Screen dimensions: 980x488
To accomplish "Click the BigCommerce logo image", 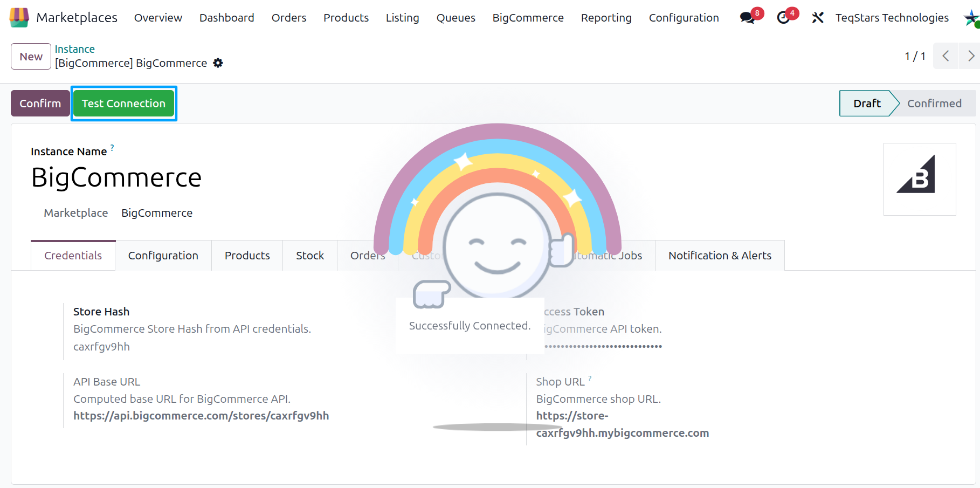I will [x=920, y=179].
